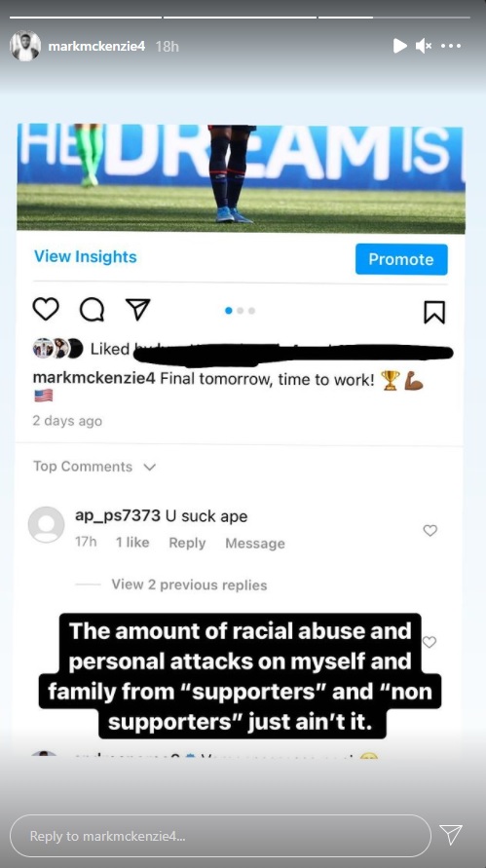
Task: Expand View 2 previous replies
Action: point(189,585)
